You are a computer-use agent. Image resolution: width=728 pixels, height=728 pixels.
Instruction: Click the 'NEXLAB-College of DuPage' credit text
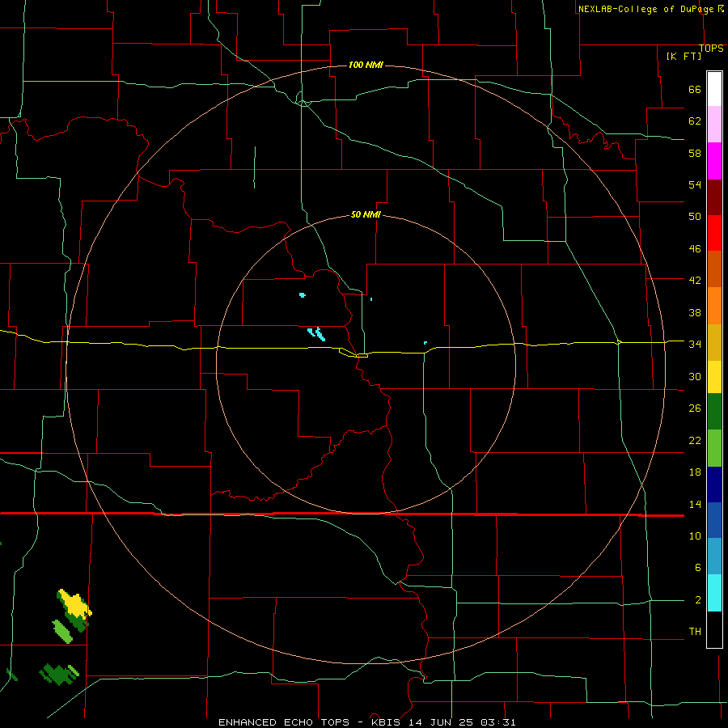(646, 9)
